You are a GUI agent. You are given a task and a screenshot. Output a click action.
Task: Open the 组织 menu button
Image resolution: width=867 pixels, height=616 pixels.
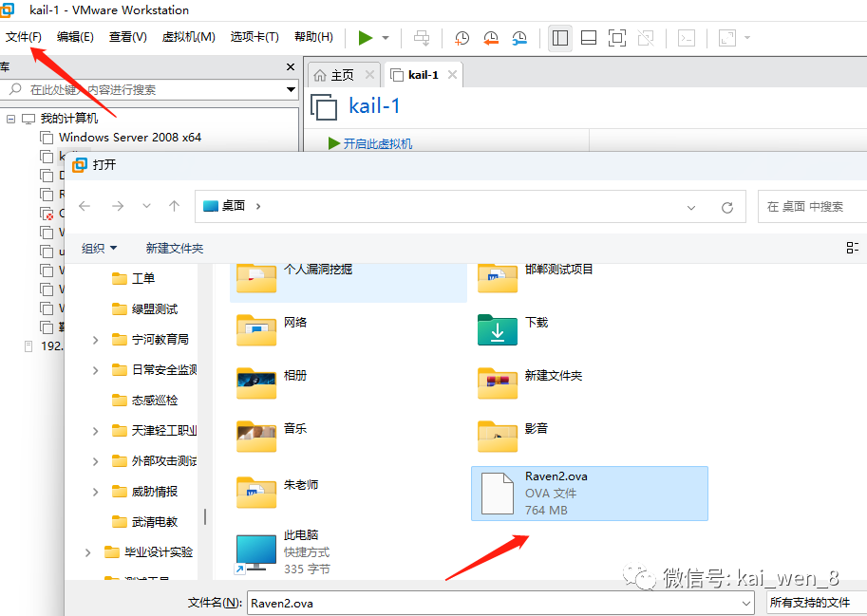tap(99, 249)
